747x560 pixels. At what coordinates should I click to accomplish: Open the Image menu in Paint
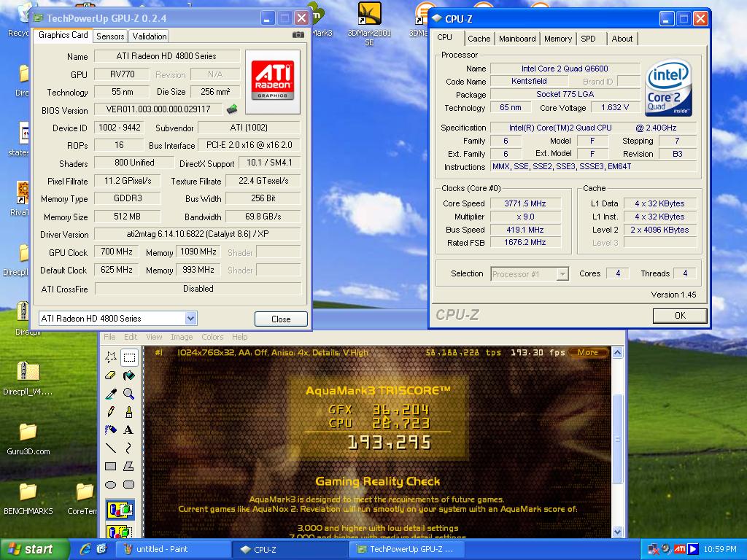click(x=182, y=337)
